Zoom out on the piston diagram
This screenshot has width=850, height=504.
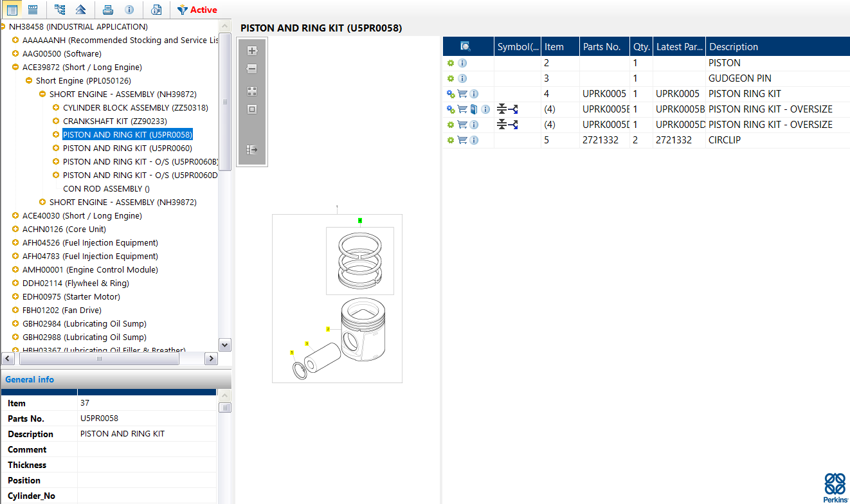point(252,69)
